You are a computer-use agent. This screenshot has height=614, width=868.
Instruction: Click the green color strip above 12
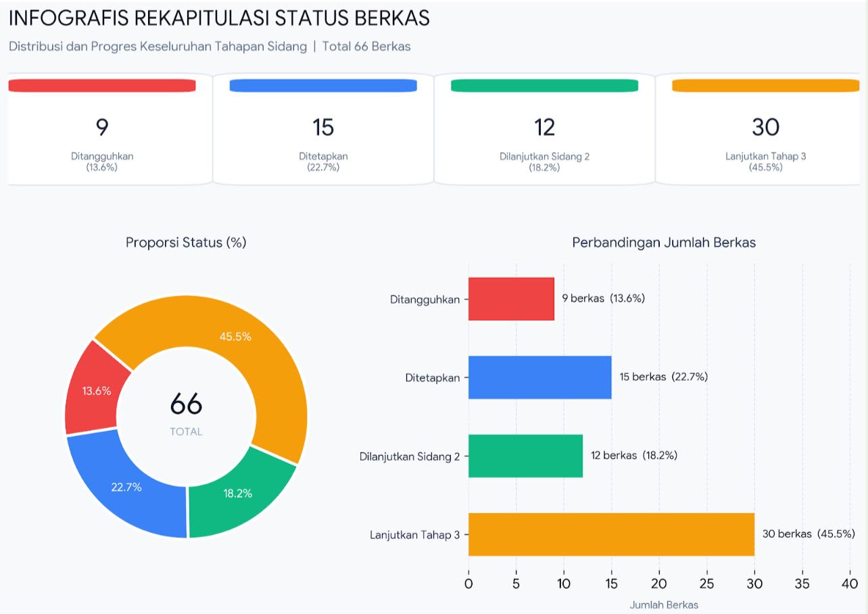pos(544,85)
